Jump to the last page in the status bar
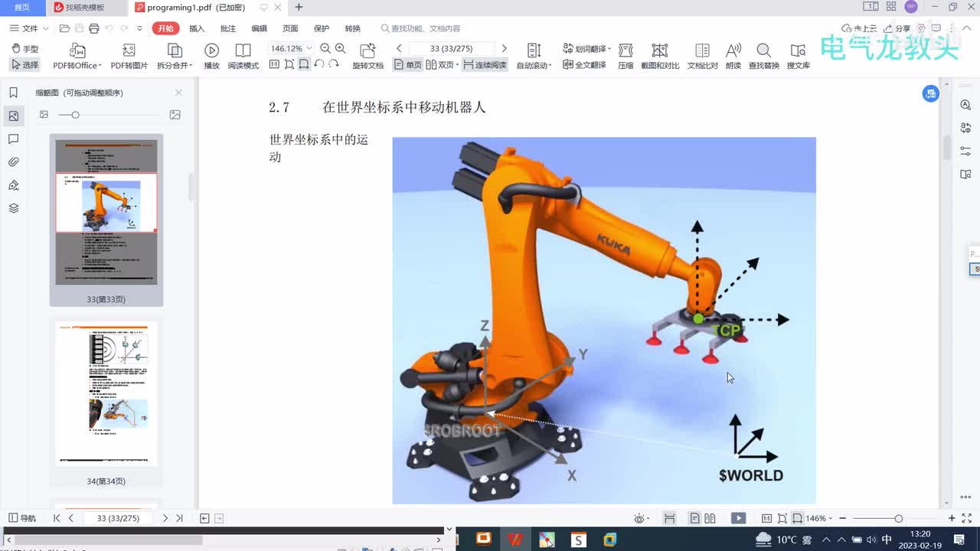The image size is (980, 551). click(179, 518)
